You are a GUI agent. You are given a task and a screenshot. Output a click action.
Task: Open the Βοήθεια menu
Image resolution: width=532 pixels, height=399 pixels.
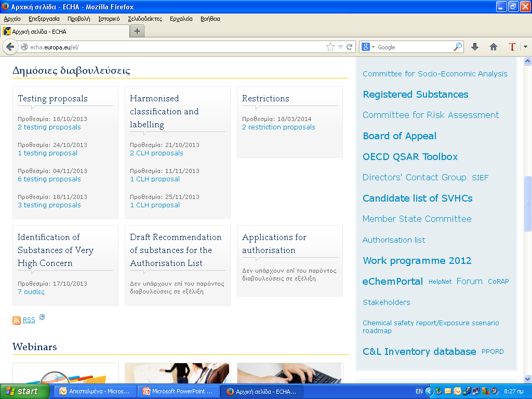(x=210, y=19)
